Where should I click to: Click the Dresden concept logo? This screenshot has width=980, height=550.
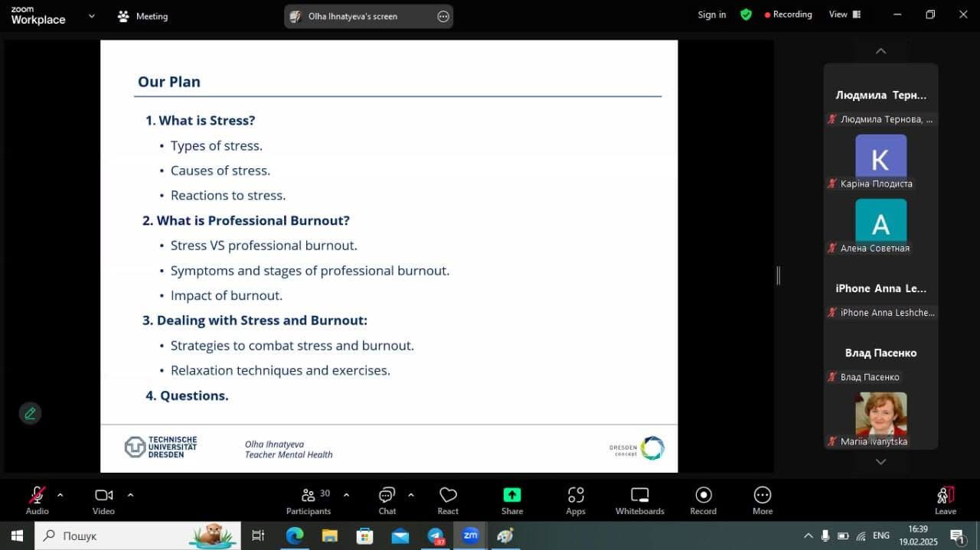coord(637,448)
